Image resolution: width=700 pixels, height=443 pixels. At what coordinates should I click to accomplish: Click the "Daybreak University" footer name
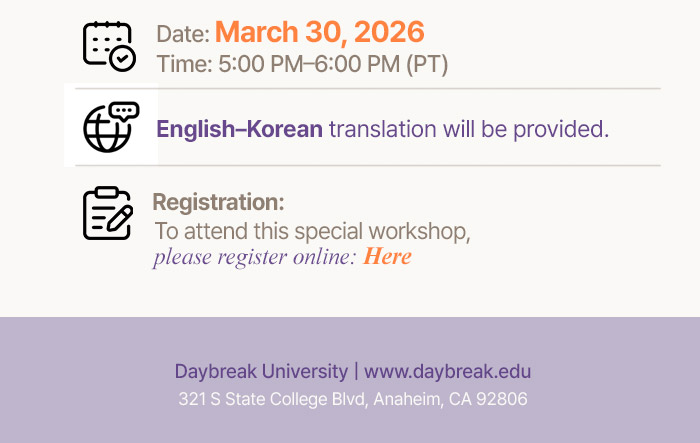(260, 371)
